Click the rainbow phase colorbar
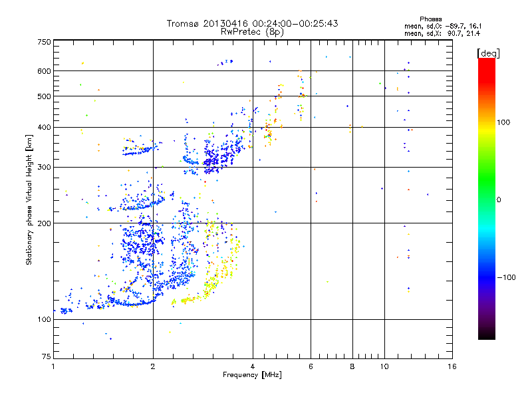The width and height of the screenshot is (532, 399). click(487, 199)
